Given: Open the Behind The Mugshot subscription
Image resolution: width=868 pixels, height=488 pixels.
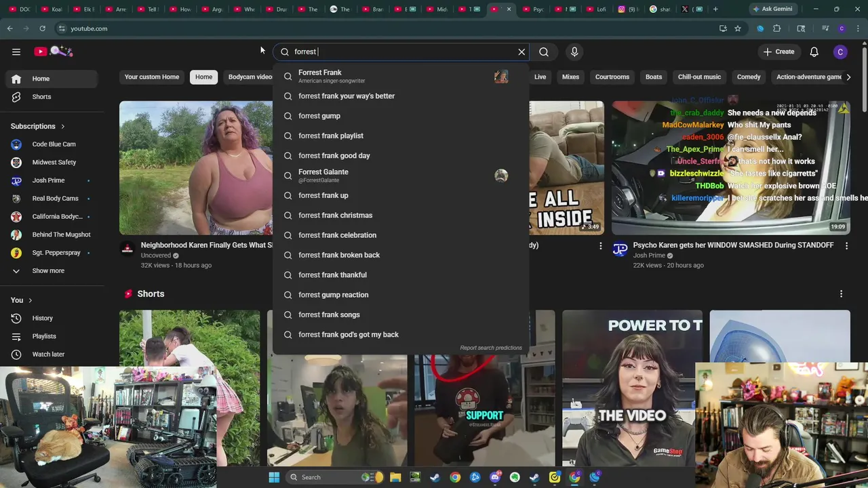Looking at the screenshot, I should (x=52, y=235).
